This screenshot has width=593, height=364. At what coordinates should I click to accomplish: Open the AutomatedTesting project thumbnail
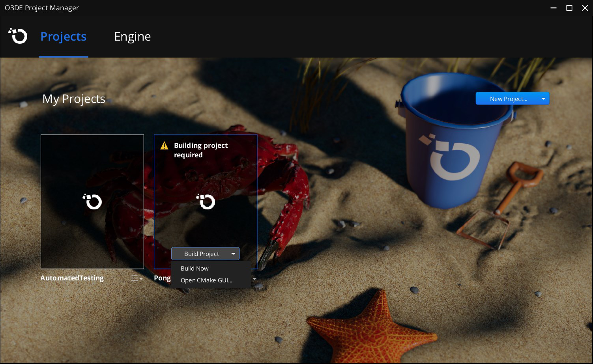point(92,202)
